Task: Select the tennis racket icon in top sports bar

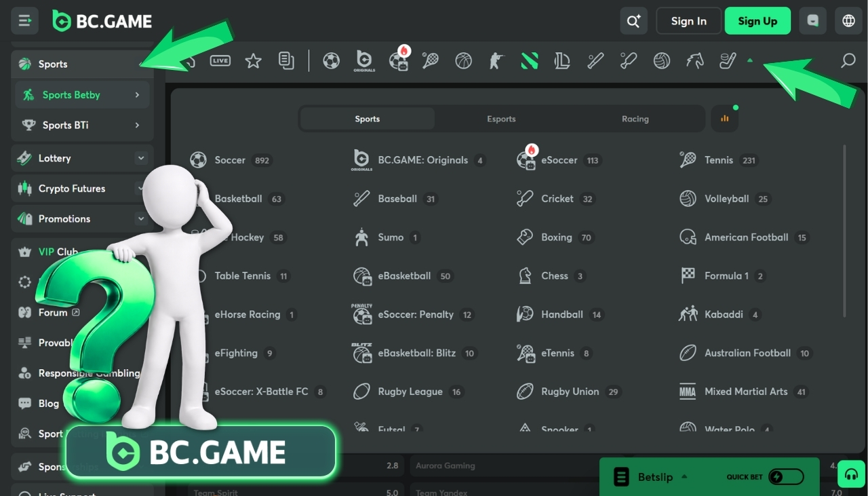Action: 430,61
